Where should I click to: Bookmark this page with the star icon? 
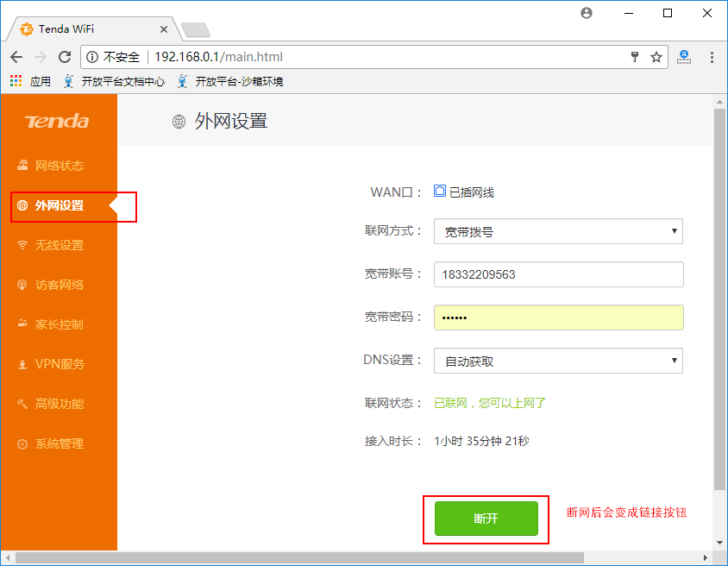point(656,57)
